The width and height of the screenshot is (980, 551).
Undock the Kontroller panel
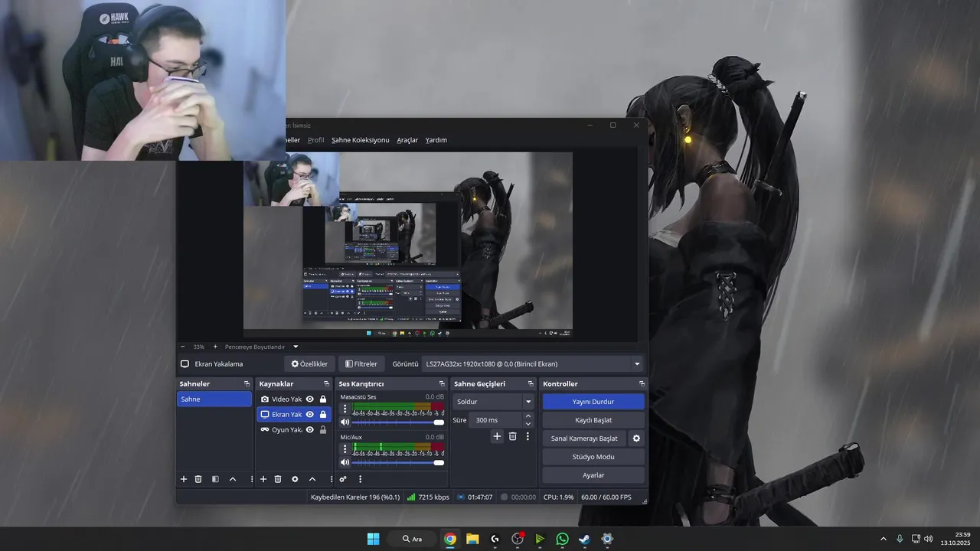coord(642,384)
